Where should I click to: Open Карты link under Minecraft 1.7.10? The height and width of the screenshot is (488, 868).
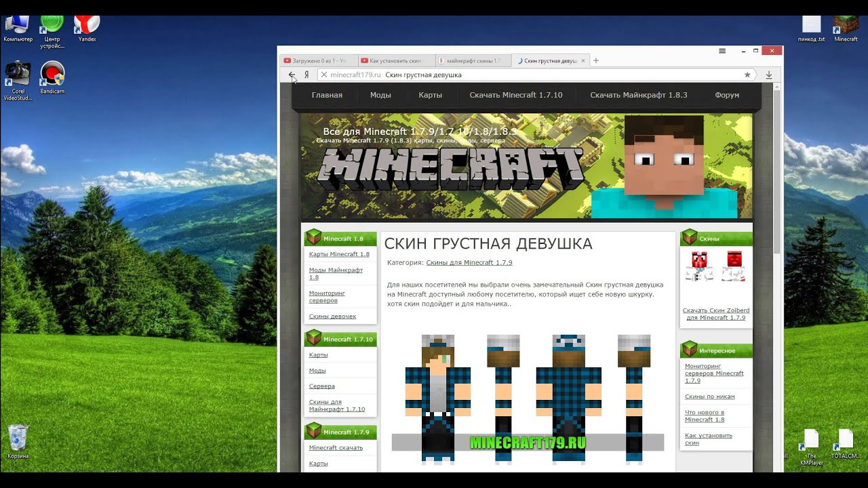[x=318, y=354]
